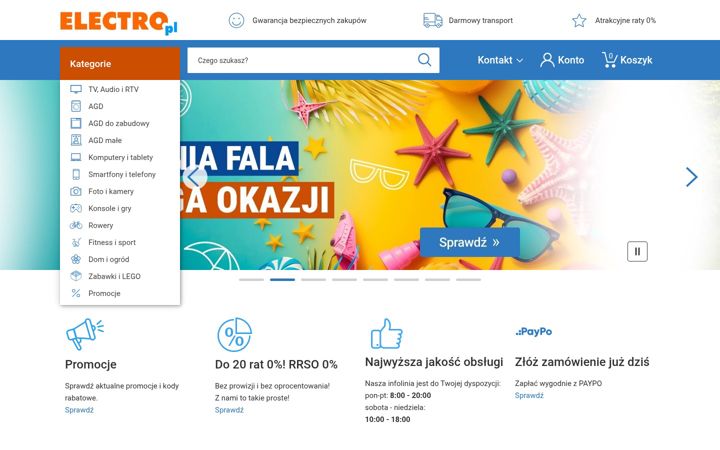720x450 pixels.
Task: Select last banner slide indicator
Action: point(468,279)
